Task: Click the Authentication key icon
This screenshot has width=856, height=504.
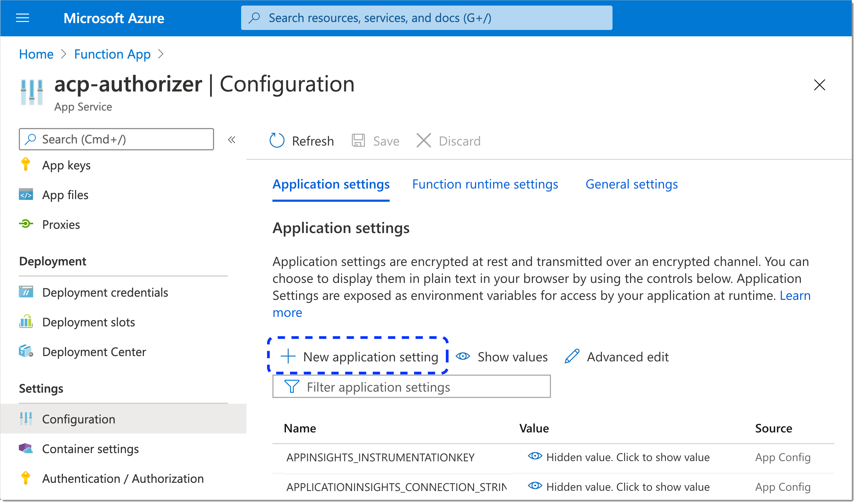Action: click(26, 479)
